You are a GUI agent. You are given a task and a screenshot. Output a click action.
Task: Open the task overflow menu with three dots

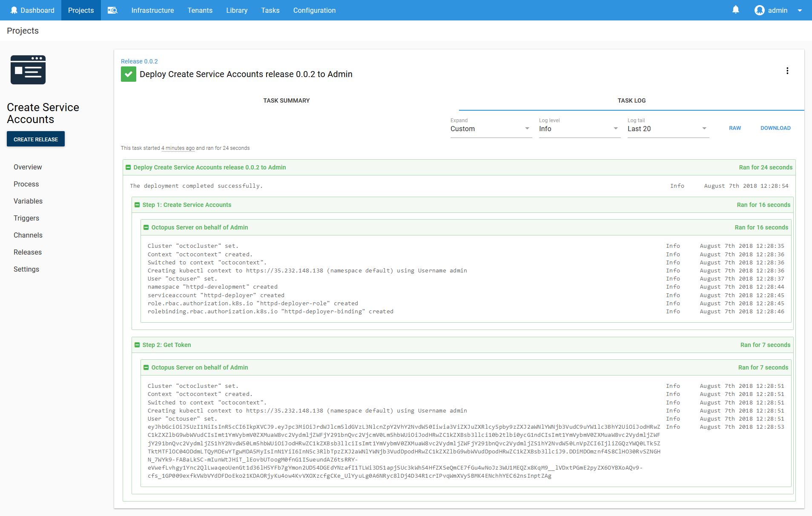tap(787, 71)
